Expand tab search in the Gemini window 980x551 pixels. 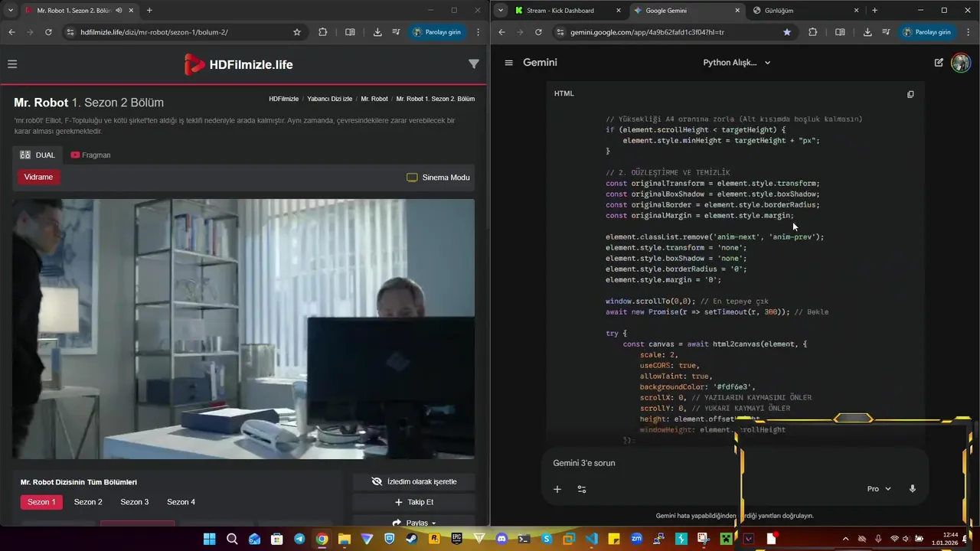pos(500,10)
